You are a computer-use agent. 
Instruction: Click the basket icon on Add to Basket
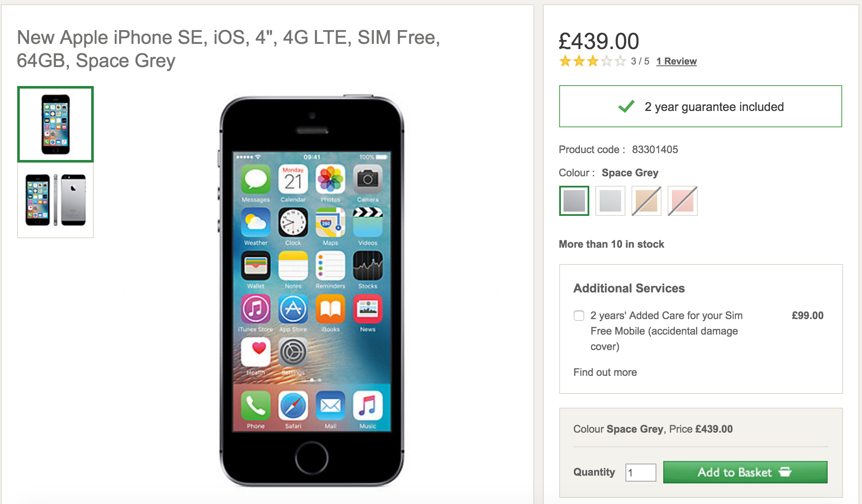pyautogui.click(x=785, y=472)
